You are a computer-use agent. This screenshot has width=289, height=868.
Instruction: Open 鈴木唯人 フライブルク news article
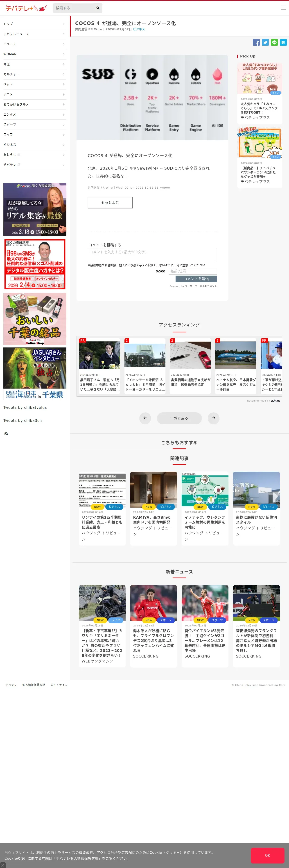(x=154, y=626)
